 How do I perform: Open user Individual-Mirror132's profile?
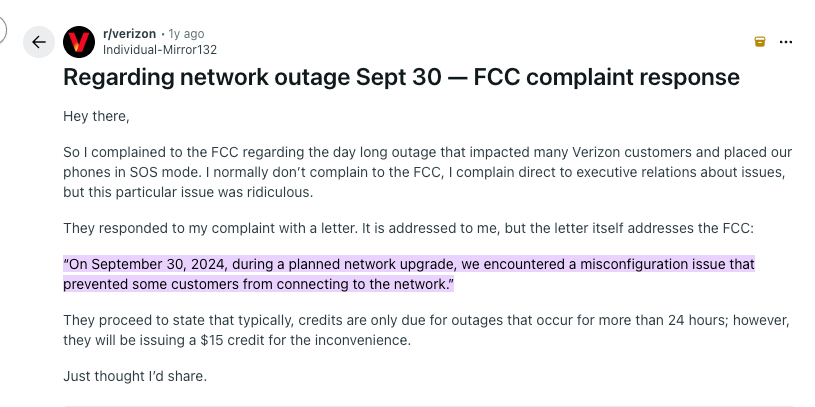pos(160,50)
